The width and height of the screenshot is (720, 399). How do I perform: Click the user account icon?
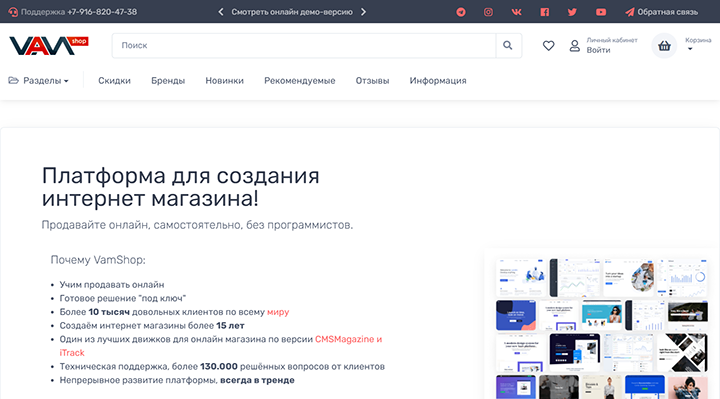574,45
